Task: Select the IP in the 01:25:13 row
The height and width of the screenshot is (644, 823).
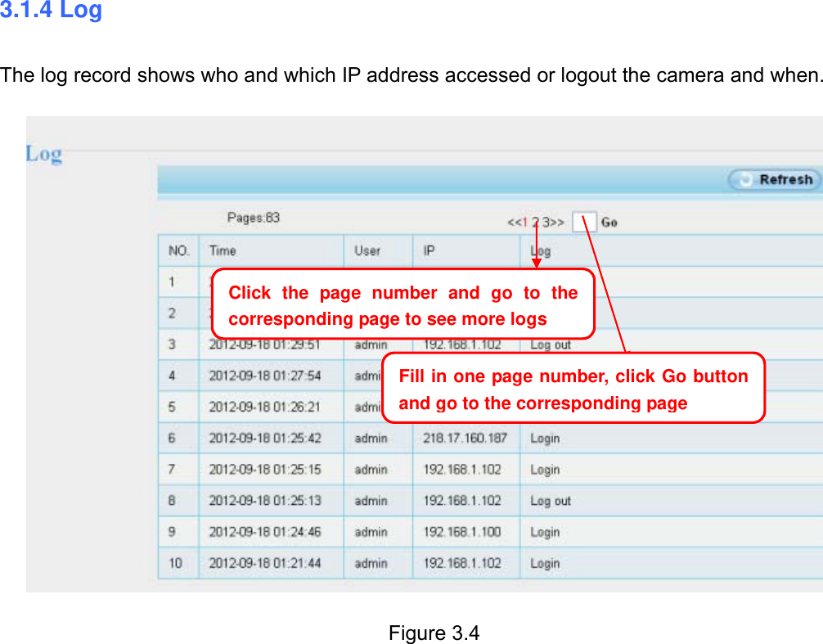Action: (462, 501)
